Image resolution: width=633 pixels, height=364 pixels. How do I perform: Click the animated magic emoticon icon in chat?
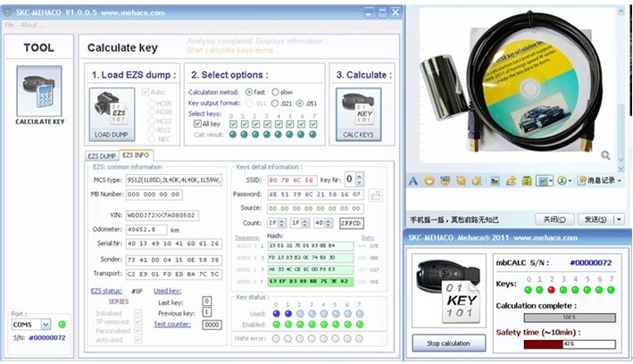[445, 181]
